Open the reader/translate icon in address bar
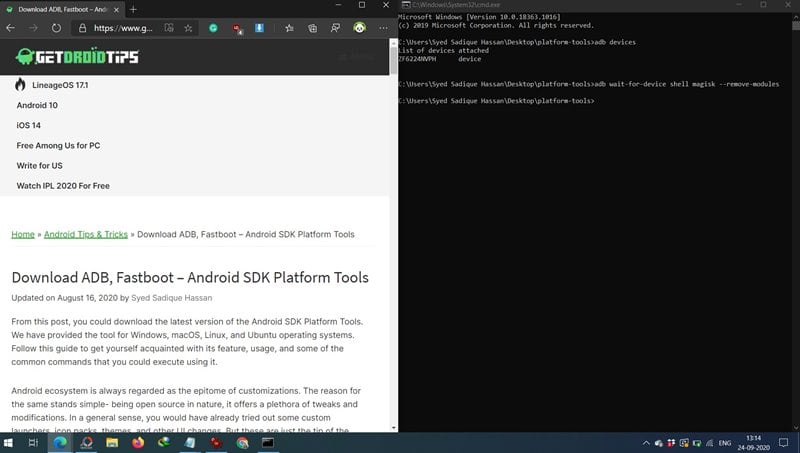This screenshot has height=453, width=800. [169, 28]
